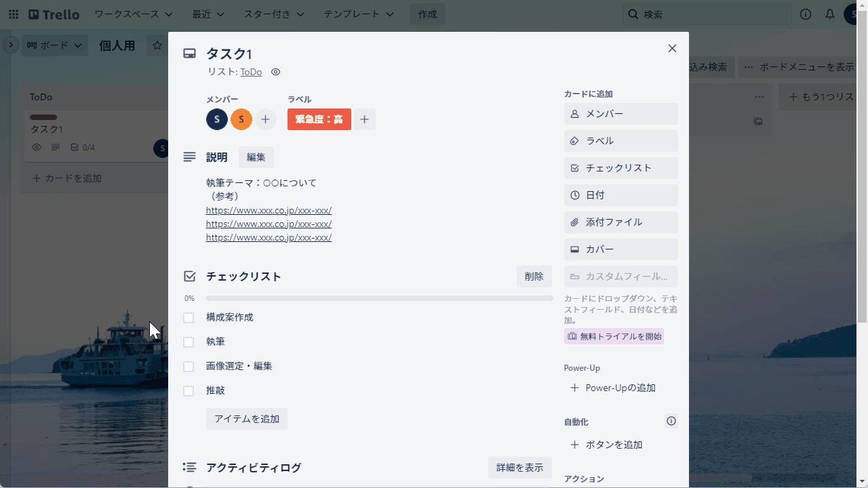Screen dimensions: 868x488
Task: Click メンバー in the add-to-card sidebar
Action: coord(621,114)
